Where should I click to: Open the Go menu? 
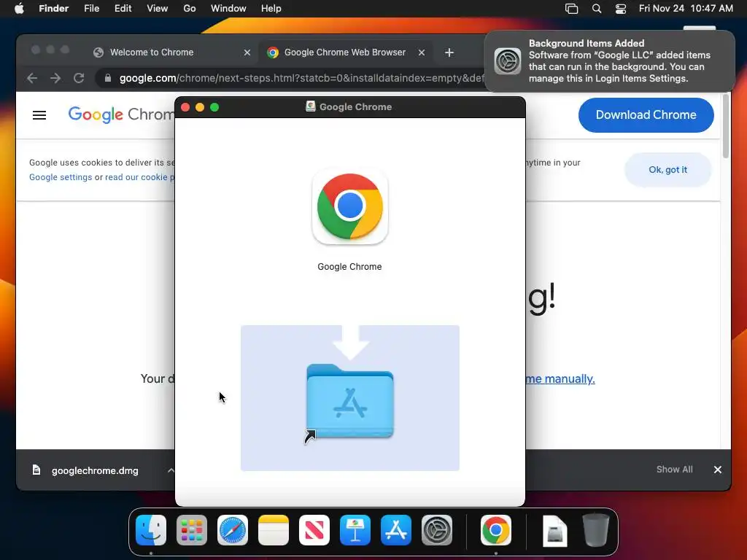tap(190, 9)
